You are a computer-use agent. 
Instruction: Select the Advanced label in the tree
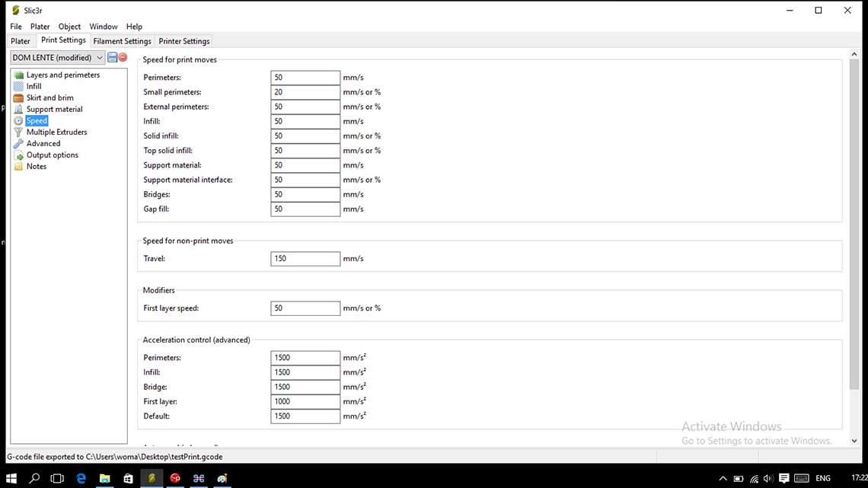click(x=43, y=144)
